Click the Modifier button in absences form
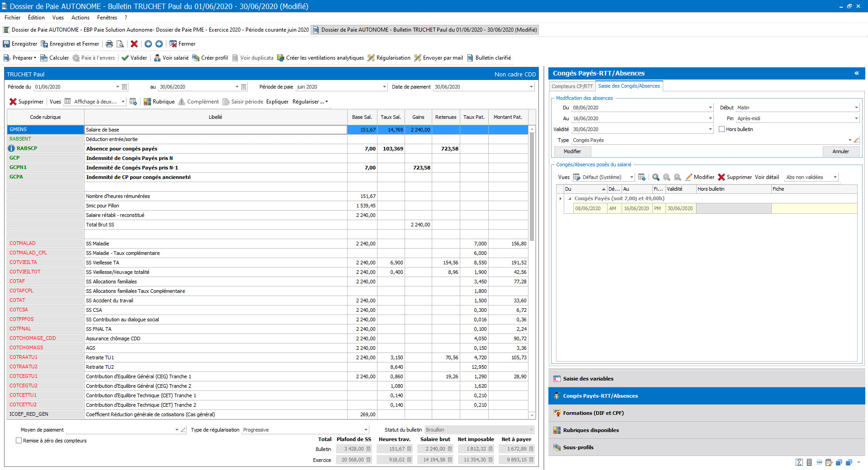 572,151
